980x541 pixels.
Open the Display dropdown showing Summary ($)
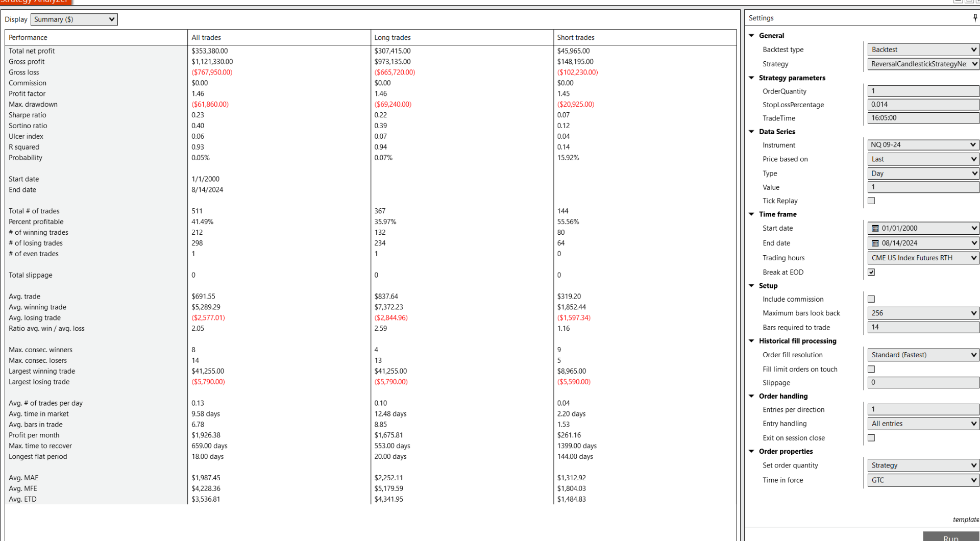click(74, 19)
